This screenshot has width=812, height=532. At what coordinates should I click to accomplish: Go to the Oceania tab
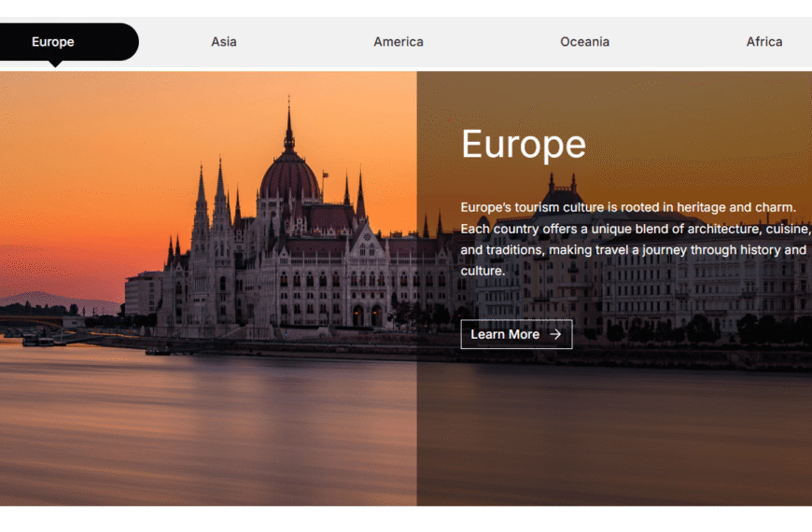584,42
